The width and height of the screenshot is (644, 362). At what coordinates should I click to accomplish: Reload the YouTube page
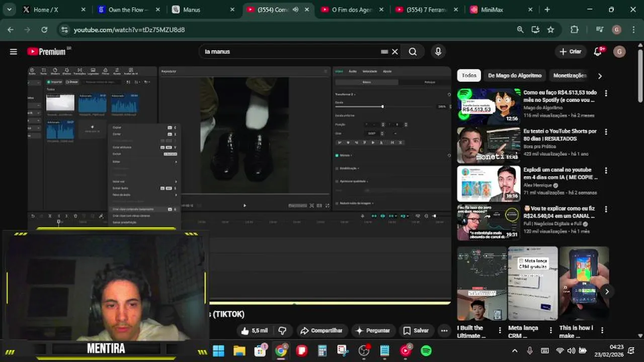[x=44, y=30]
